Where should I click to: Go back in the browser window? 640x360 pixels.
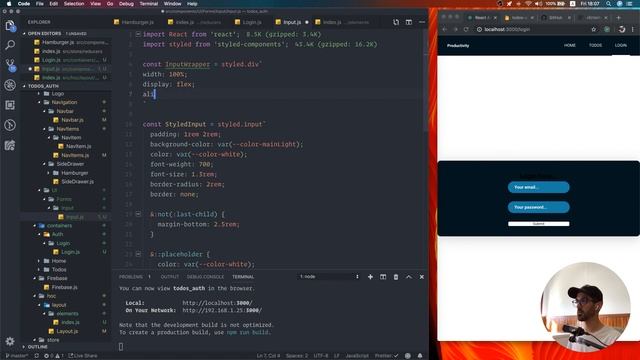click(444, 29)
